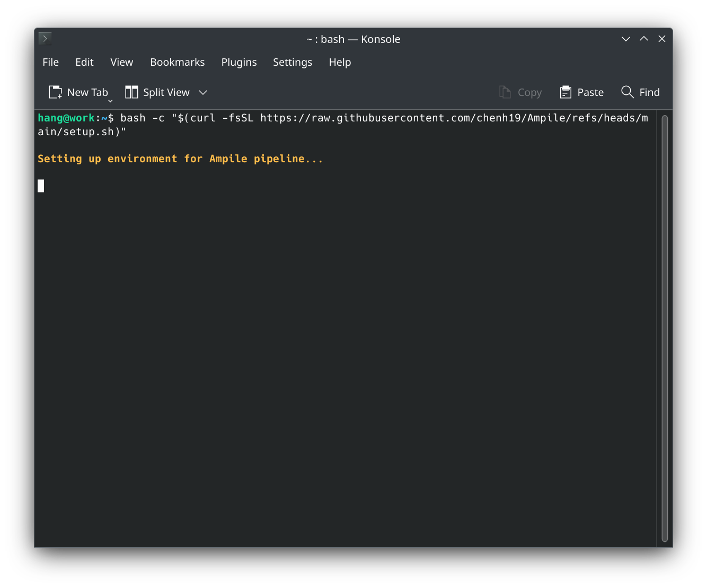Click the Find magnifier icon
The image size is (707, 588).
coord(628,92)
